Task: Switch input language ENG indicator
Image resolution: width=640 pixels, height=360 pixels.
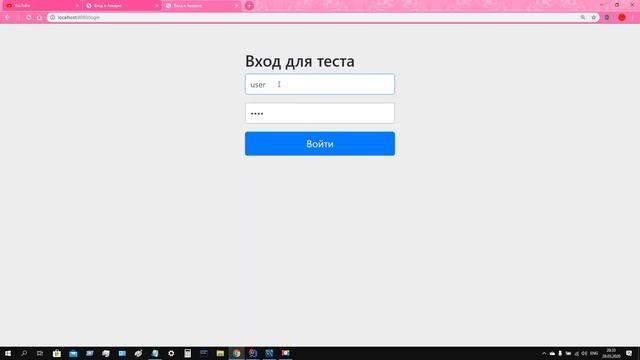Action: [594, 353]
